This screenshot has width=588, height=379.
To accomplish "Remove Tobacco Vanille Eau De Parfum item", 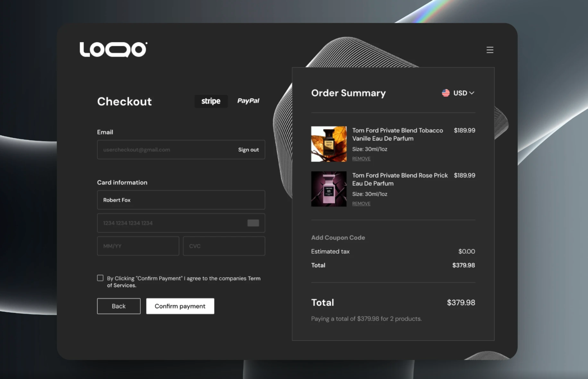I will click(x=361, y=159).
